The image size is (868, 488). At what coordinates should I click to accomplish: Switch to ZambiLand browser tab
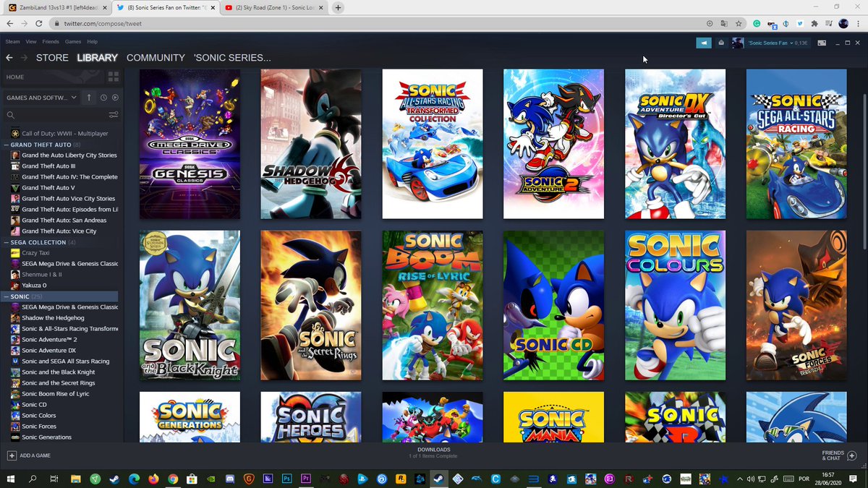(x=56, y=8)
